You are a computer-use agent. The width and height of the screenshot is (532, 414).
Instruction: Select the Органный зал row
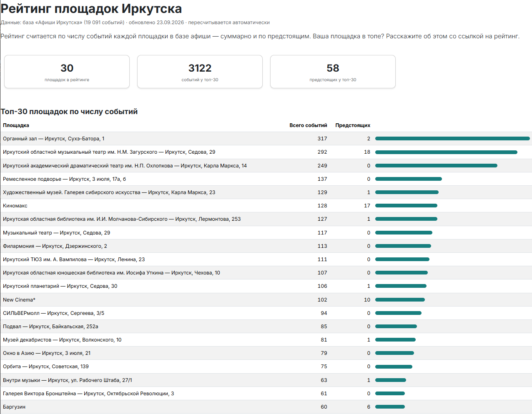(266, 139)
